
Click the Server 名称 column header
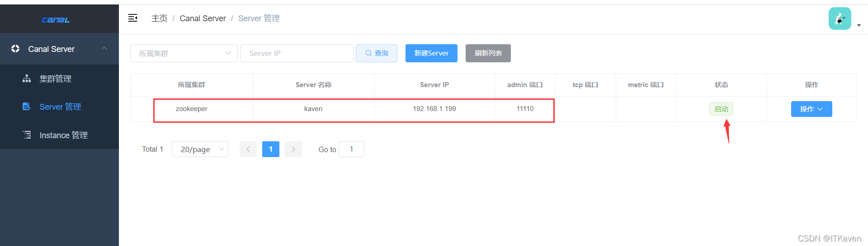point(313,85)
